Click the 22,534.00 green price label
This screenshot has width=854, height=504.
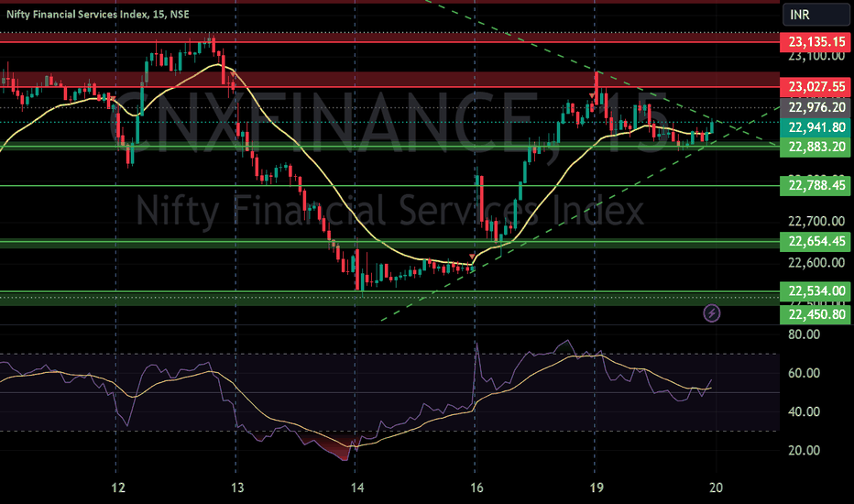(x=816, y=291)
